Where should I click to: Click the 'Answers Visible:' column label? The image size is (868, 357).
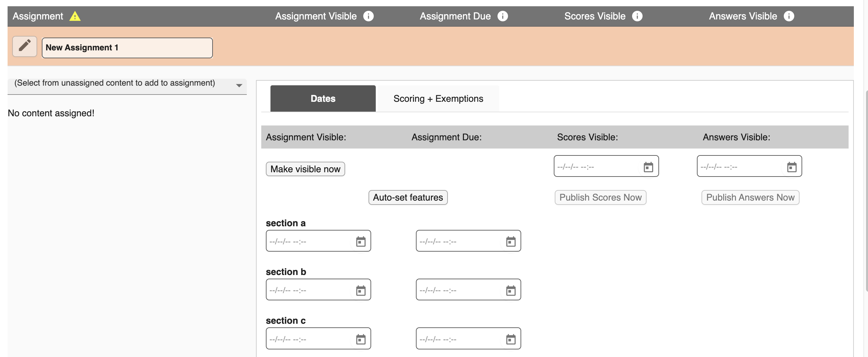pos(736,137)
